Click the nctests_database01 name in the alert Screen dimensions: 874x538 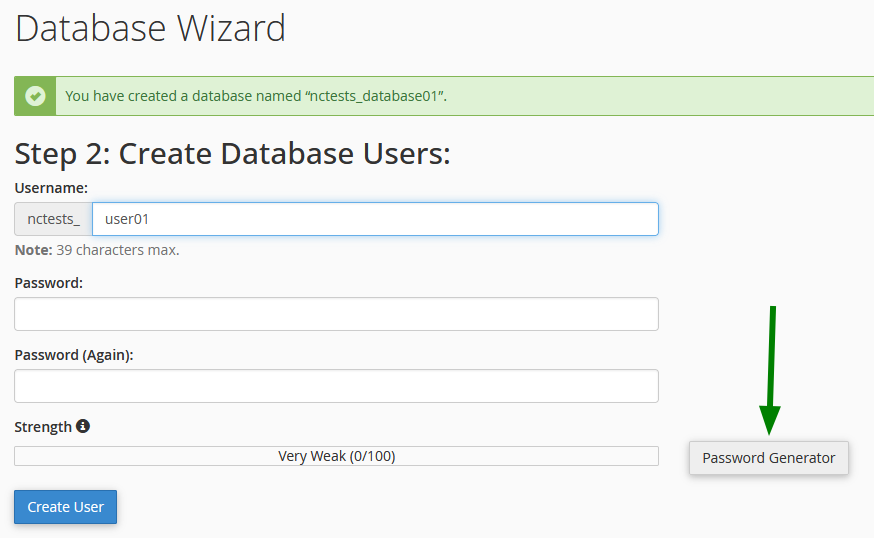tap(375, 96)
